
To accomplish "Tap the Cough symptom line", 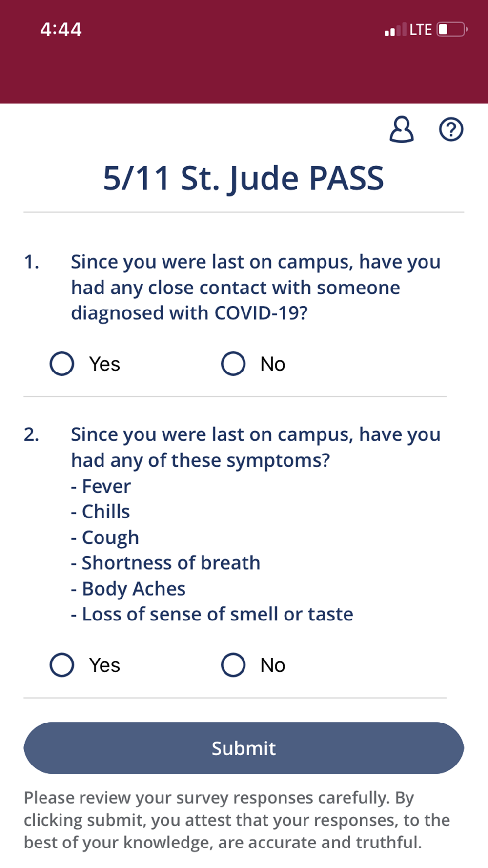I will tap(105, 538).
